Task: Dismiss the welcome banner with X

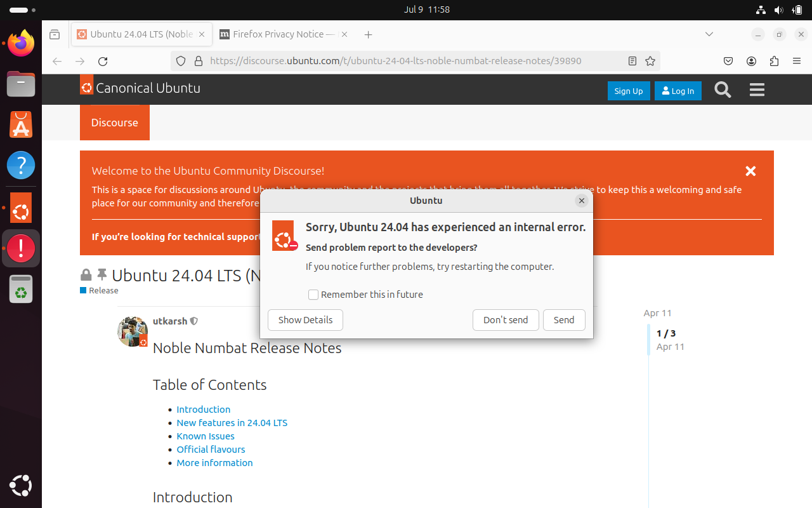Action: (x=750, y=171)
